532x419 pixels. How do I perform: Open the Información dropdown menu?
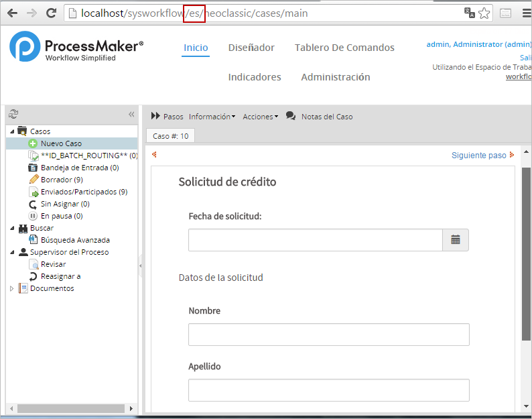[212, 117]
